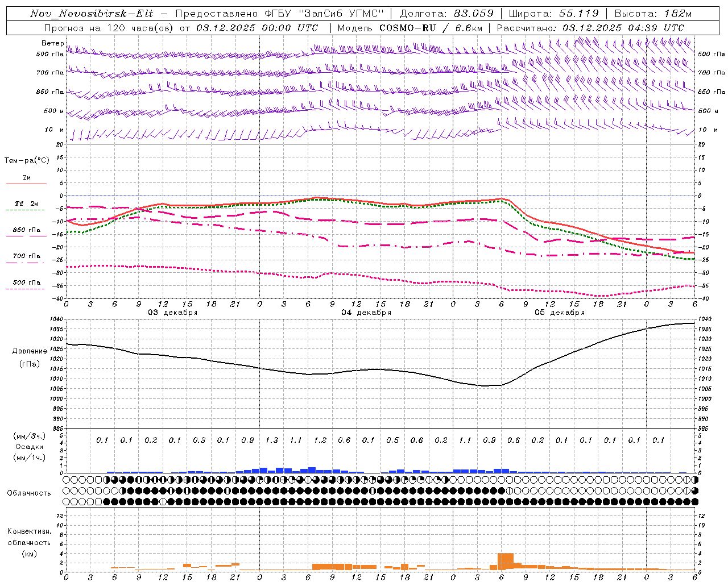Click the 0.5 precipitation total value

392,440
